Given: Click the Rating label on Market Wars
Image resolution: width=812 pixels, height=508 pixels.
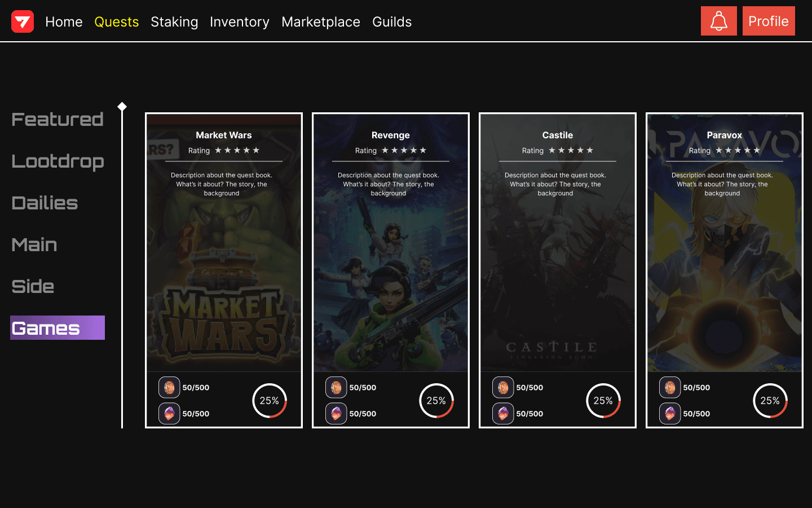Looking at the screenshot, I should point(199,151).
